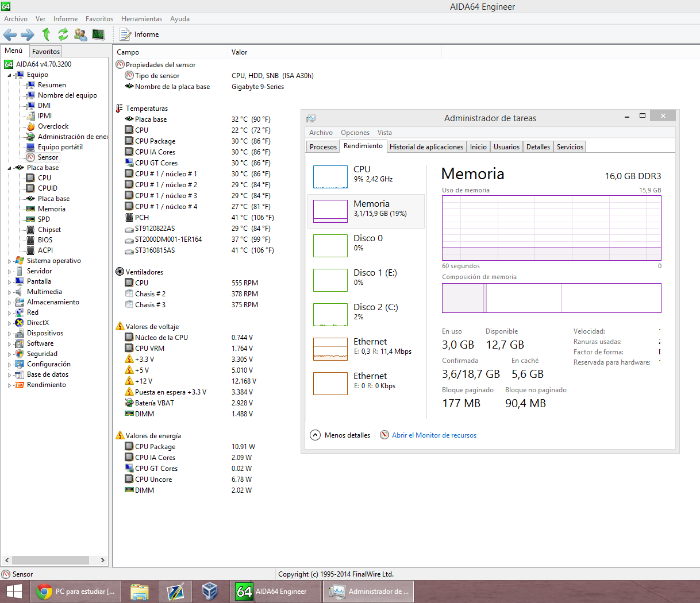Screen dimensions: 700x603
Task: Select the CPU performance graph thumbnail
Action: pyautogui.click(x=330, y=177)
